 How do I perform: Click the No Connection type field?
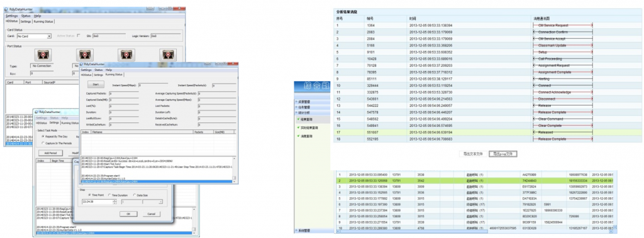coord(42,66)
